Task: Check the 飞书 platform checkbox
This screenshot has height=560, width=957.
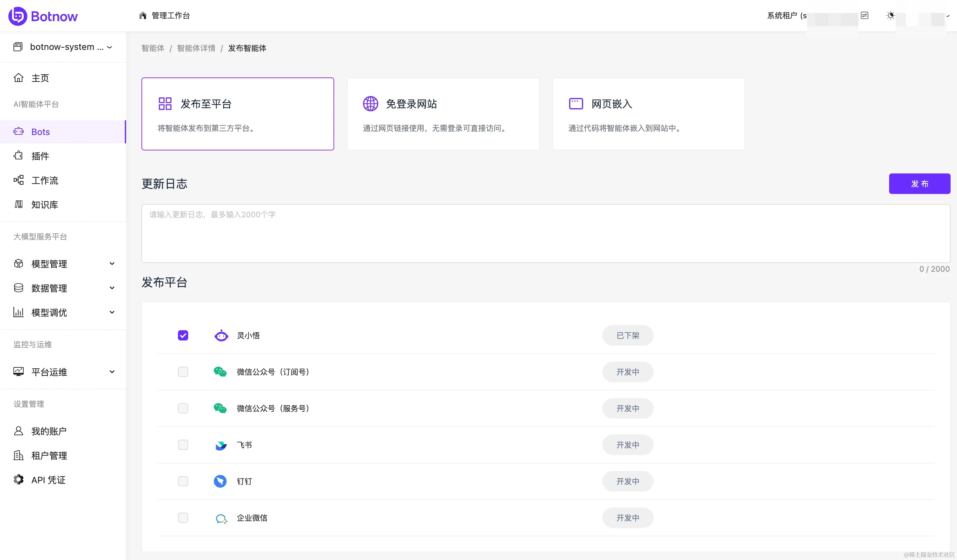Action: click(x=183, y=444)
